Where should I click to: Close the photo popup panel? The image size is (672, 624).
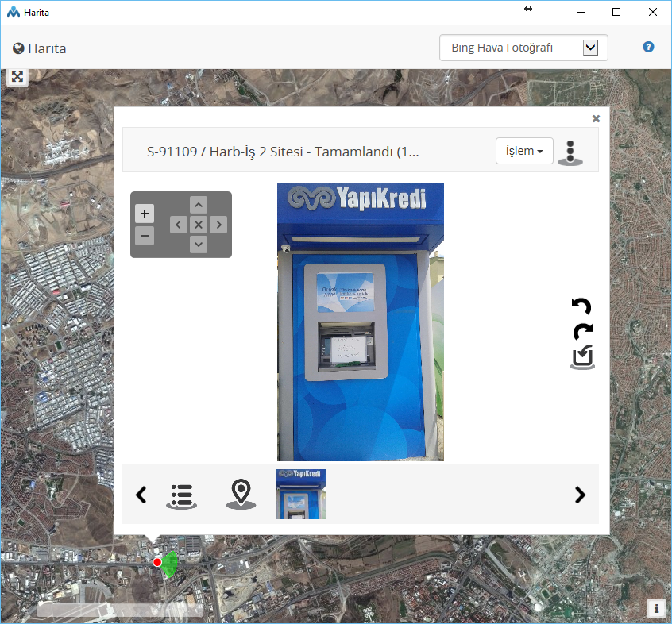click(596, 118)
